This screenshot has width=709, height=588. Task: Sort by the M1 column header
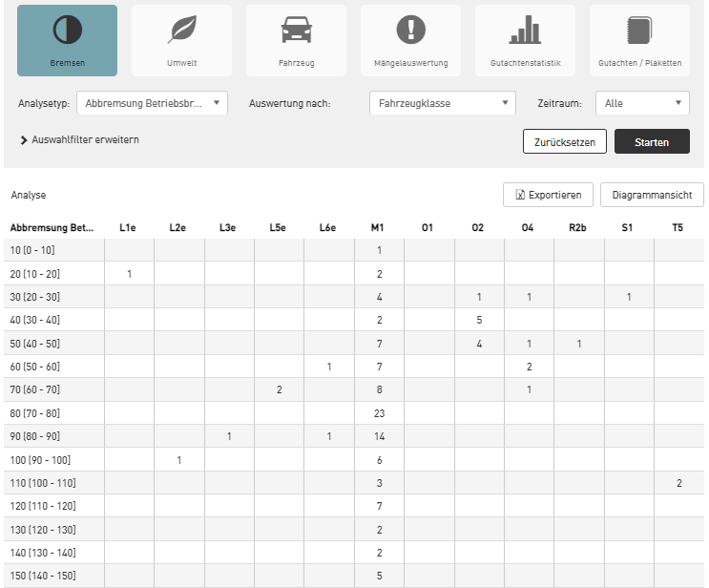click(379, 228)
